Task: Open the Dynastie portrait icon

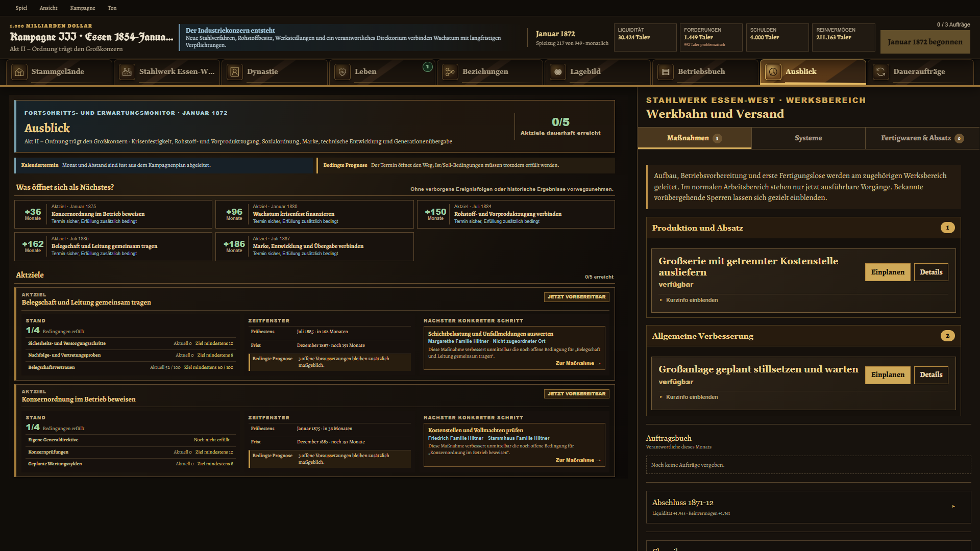Action: (235, 72)
